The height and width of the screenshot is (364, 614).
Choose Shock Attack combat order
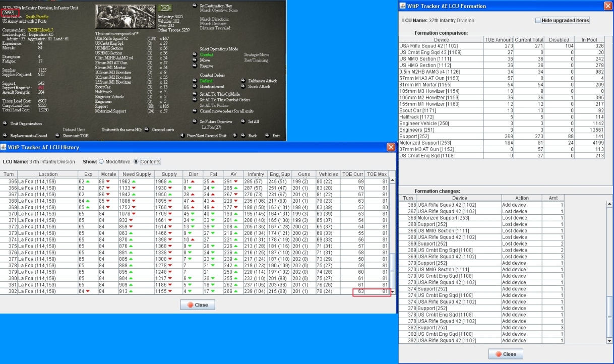(259, 86)
